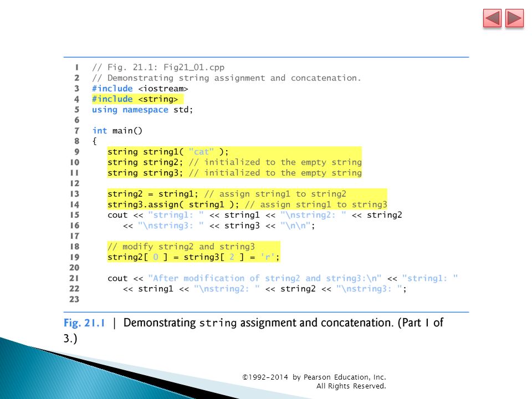Advance with the next slide arrow
Screen dimensions: 532x399
[x=514, y=18]
